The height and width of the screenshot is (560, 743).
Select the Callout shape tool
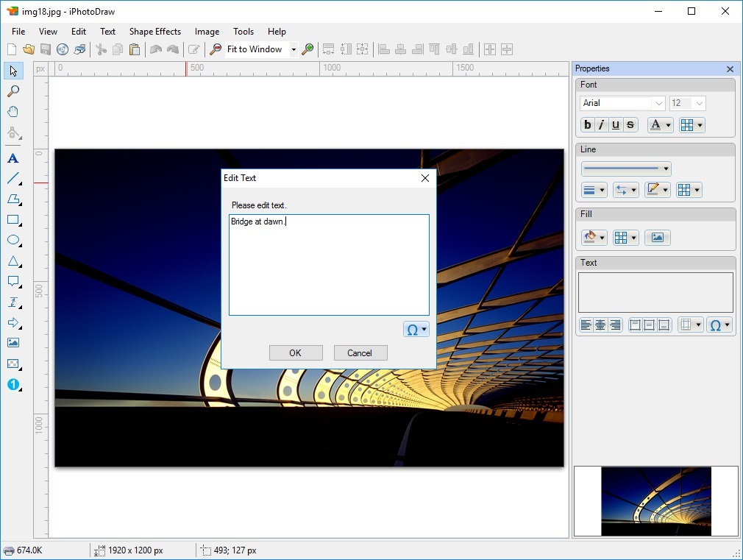click(13, 281)
